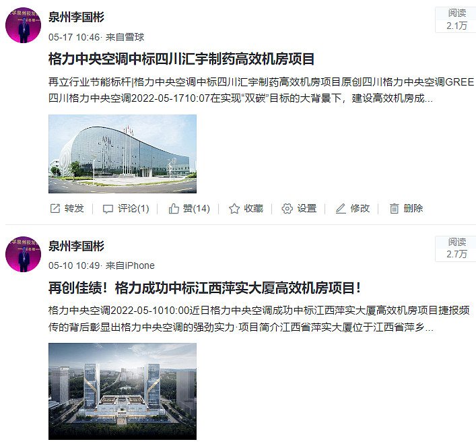Click the 阅读 2.7万 read count badge
Screen dimensions: 476x448
[x=456, y=248]
